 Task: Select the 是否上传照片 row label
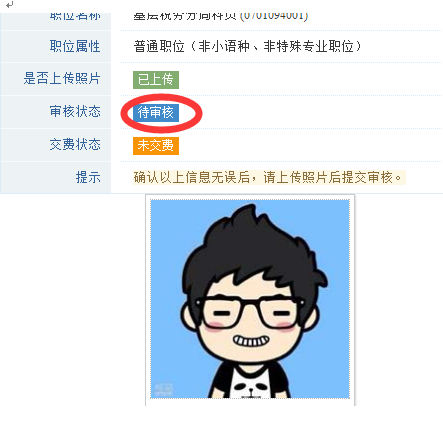coord(62,79)
